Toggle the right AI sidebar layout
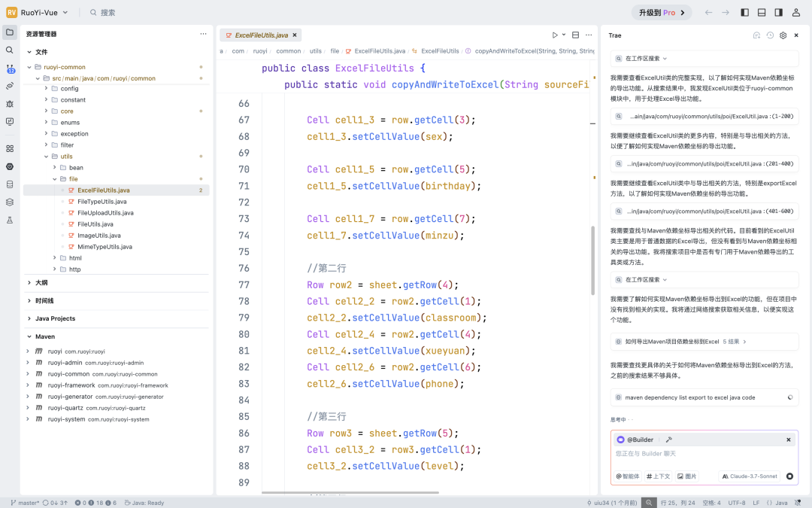This screenshot has width=812, height=508. point(778,13)
